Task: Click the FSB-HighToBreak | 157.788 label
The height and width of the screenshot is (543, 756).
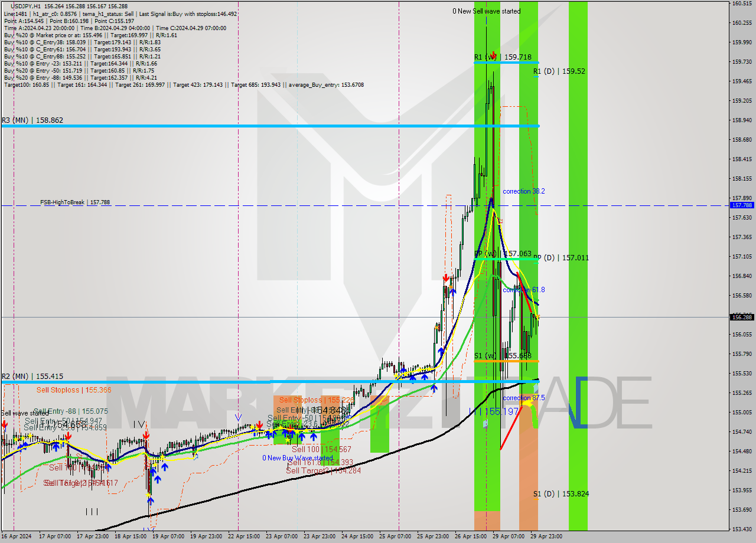Action: 75,202
